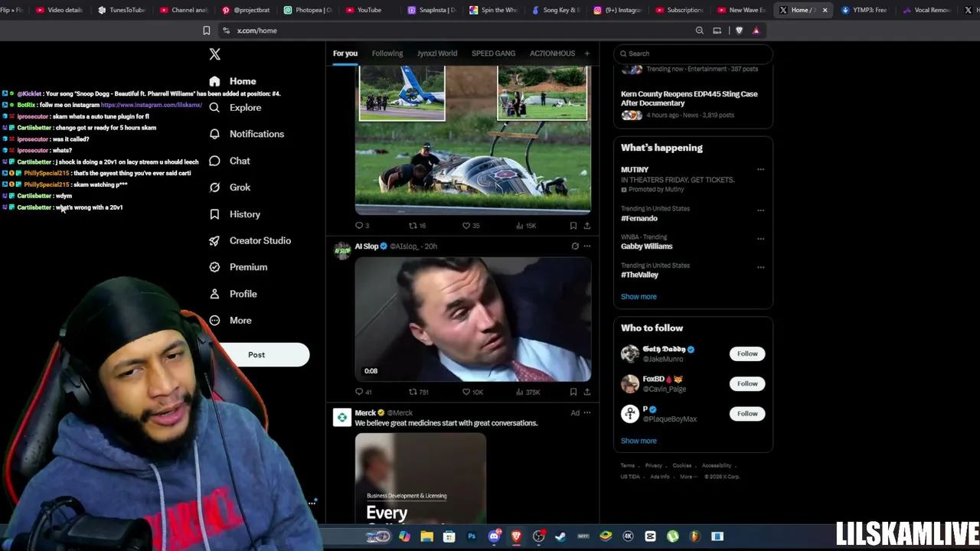Bookmark this page in the browser address bar
Image resolution: width=980 pixels, height=551 pixels.
click(x=206, y=31)
